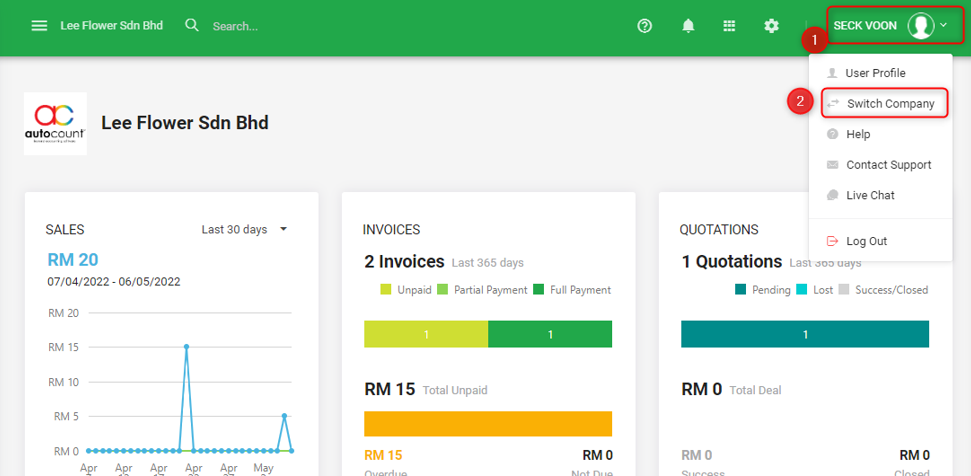Focus the Search input field
The height and width of the screenshot is (476, 971).
click(x=235, y=27)
